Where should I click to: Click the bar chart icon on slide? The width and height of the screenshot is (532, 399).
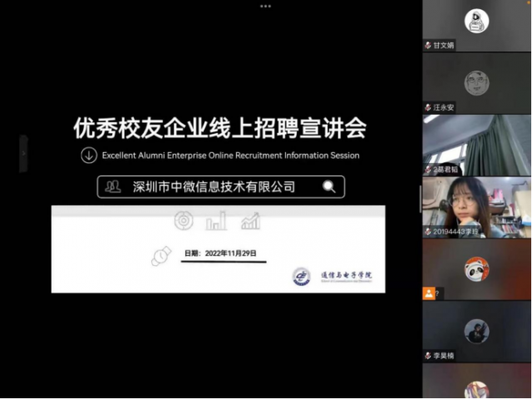click(x=216, y=221)
